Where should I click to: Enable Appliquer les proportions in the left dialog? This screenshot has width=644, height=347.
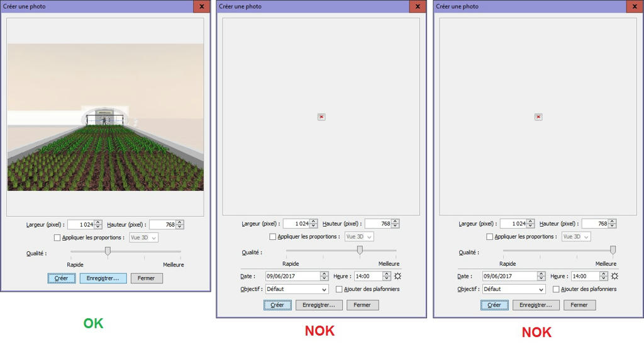pyautogui.click(x=57, y=237)
